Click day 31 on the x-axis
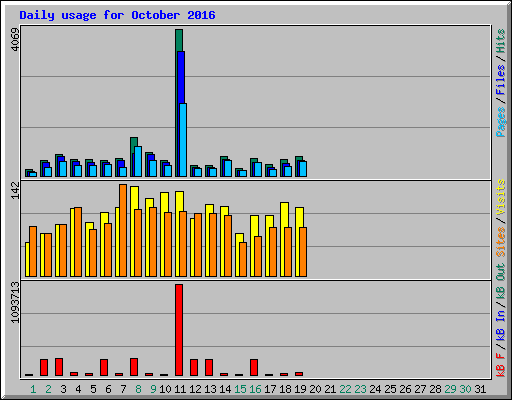The image size is (512, 400). (x=480, y=389)
